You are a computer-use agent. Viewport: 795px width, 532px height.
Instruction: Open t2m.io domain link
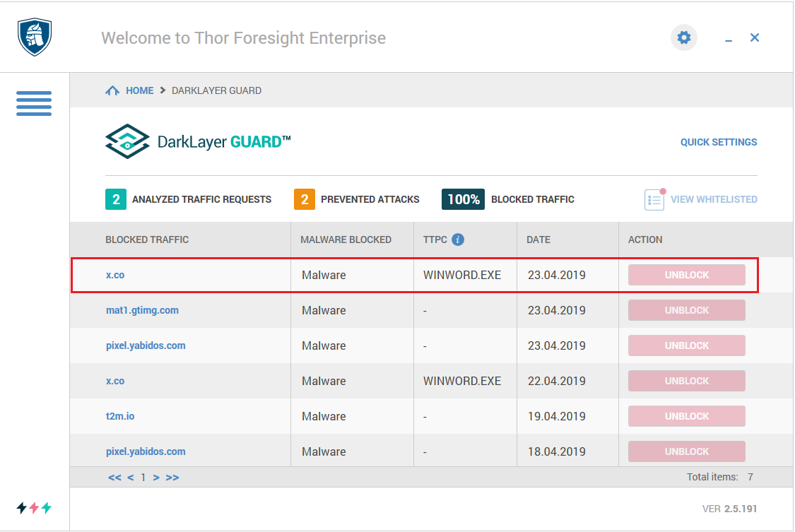click(120, 416)
